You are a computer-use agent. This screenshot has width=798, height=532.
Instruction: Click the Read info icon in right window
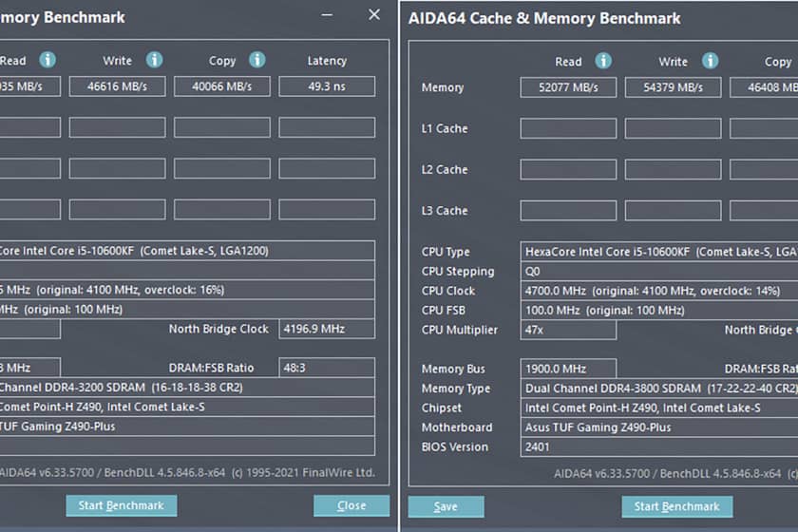coord(603,61)
